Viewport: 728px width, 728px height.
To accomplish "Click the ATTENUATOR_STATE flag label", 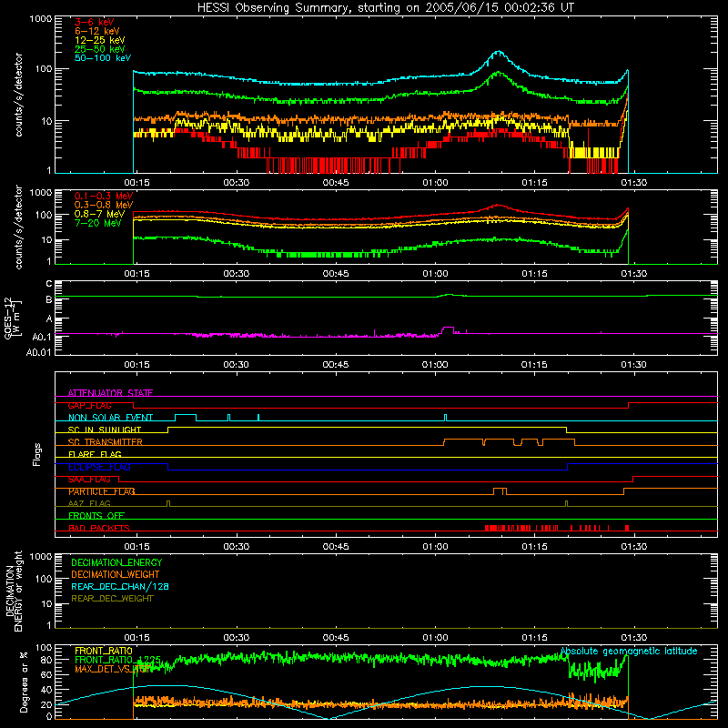I will pyautogui.click(x=110, y=393).
